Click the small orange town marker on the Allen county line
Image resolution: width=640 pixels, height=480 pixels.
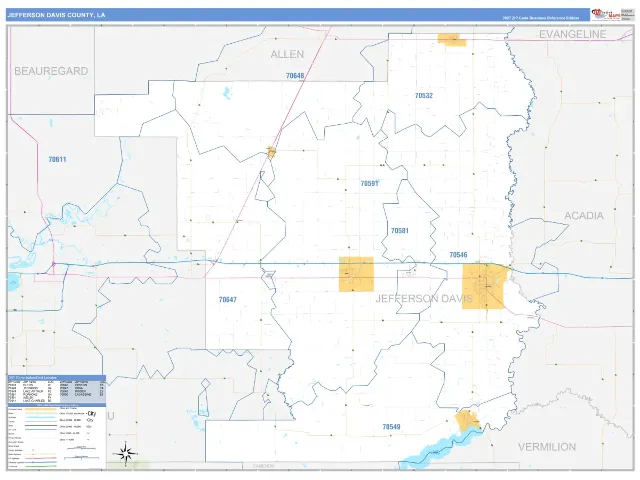(x=271, y=152)
